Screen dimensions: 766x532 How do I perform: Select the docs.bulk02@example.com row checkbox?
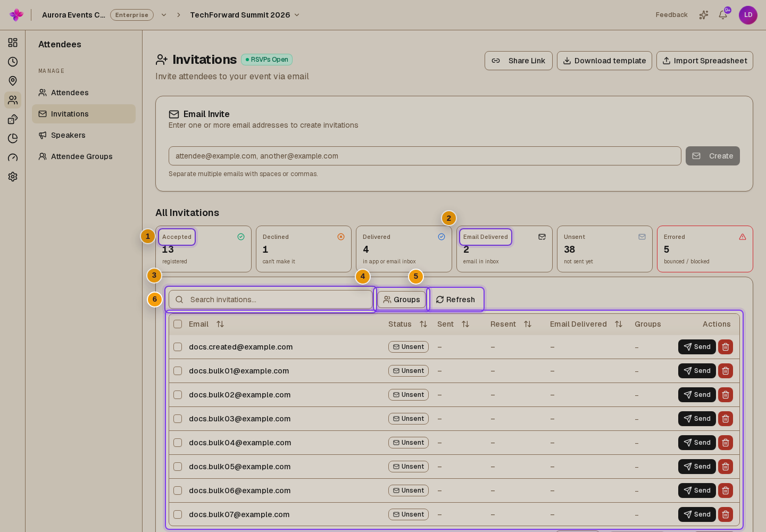pyautogui.click(x=178, y=395)
